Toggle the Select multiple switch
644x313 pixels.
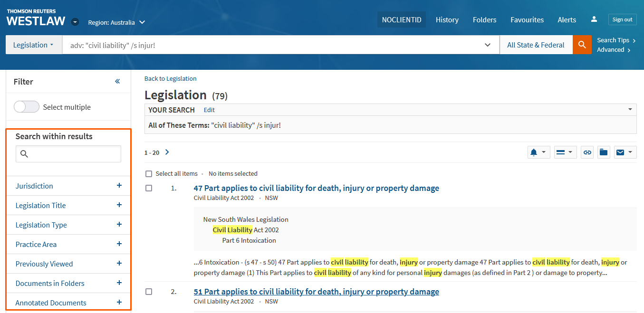(27, 107)
